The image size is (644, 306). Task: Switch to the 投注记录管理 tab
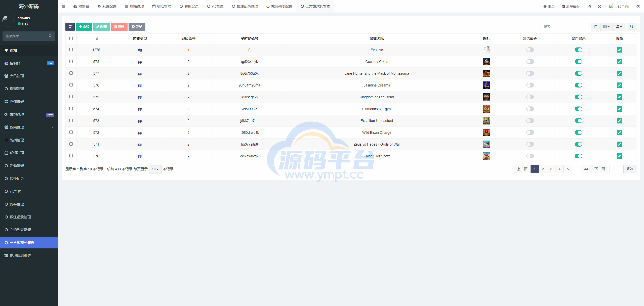[x=245, y=6]
